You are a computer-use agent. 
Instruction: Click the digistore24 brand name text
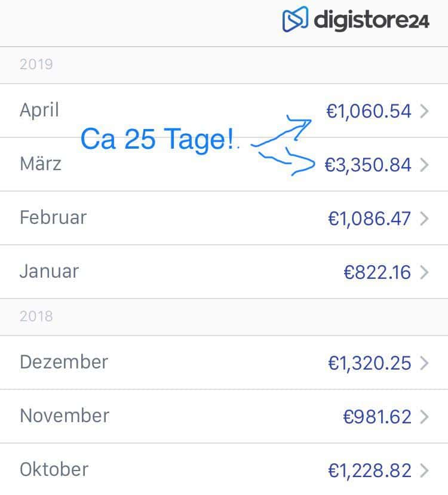point(372,20)
